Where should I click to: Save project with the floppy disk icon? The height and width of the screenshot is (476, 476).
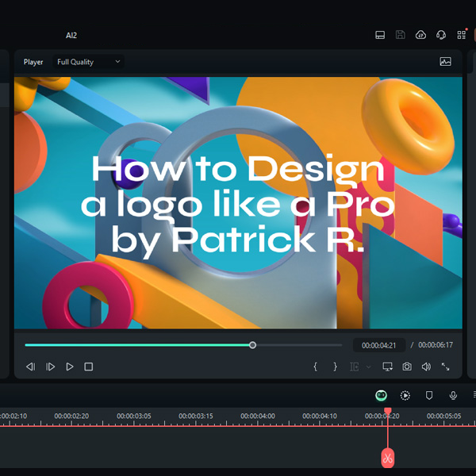pyautogui.click(x=401, y=35)
